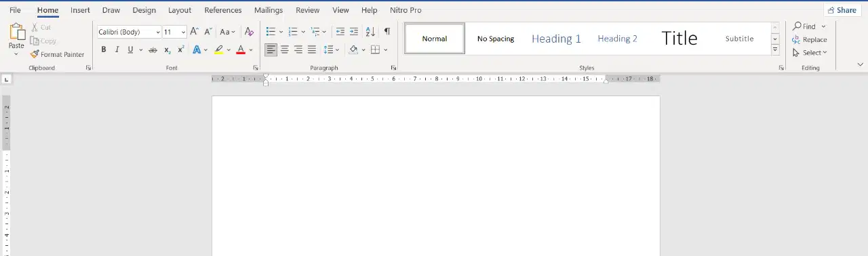Toggle subscript formatting
Viewport: 868px width, 256px height.
pos(167,49)
